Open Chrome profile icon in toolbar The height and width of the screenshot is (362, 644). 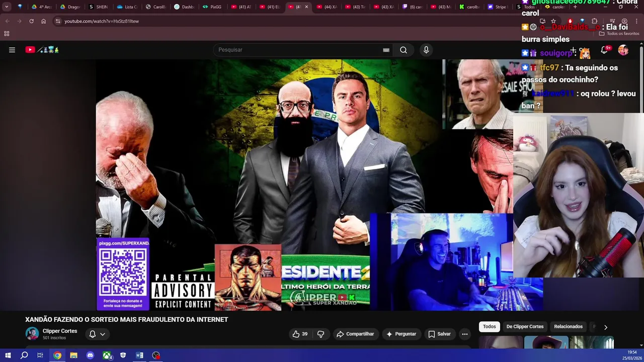(624, 21)
